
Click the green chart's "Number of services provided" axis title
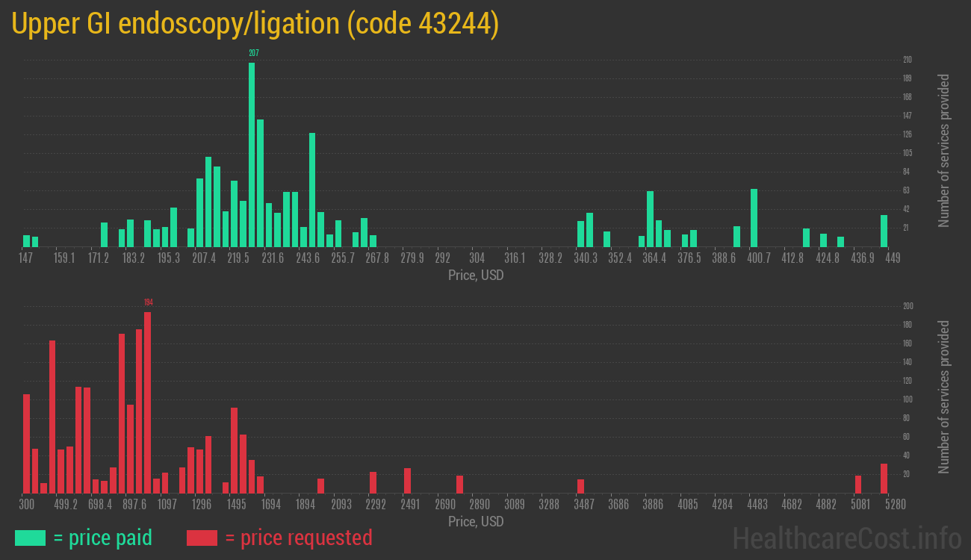point(944,150)
